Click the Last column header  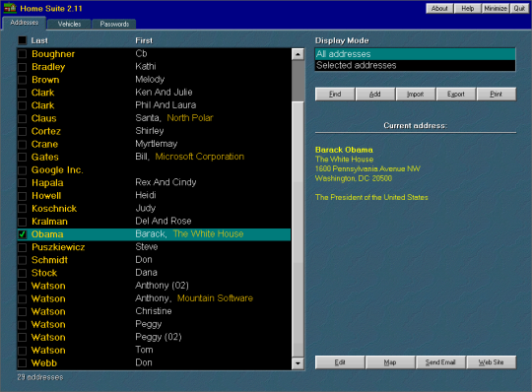click(x=39, y=40)
